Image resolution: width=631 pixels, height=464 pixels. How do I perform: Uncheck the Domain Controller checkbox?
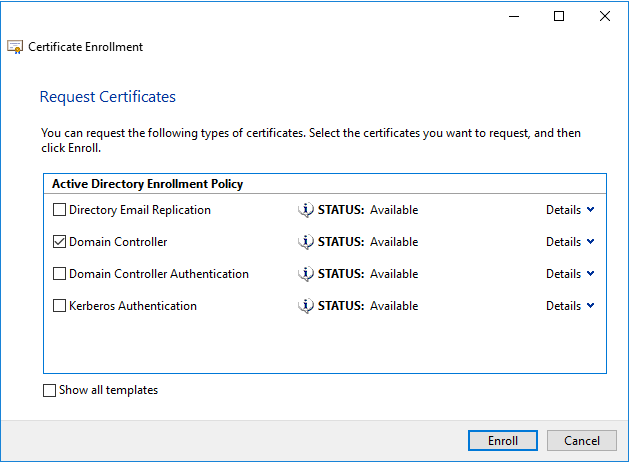[x=60, y=242]
